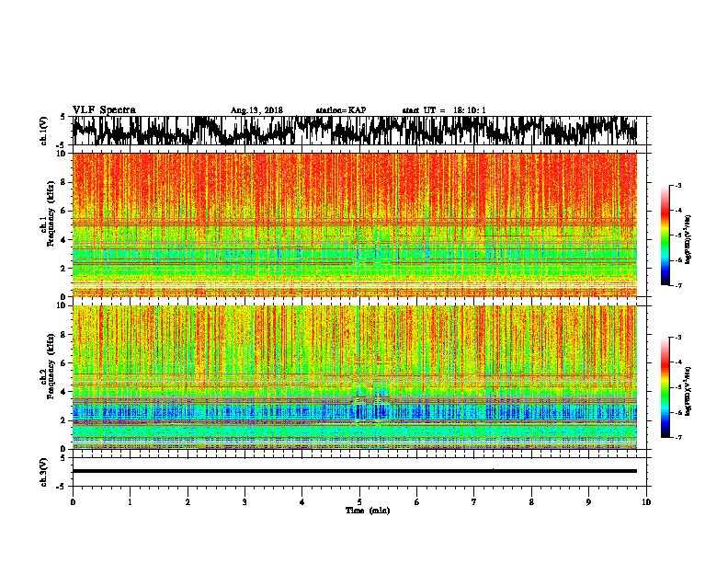Select the "start UT = 18:10:1" text
Image resolution: width=728 pixels, height=563 pixels.
coord(444,110)
